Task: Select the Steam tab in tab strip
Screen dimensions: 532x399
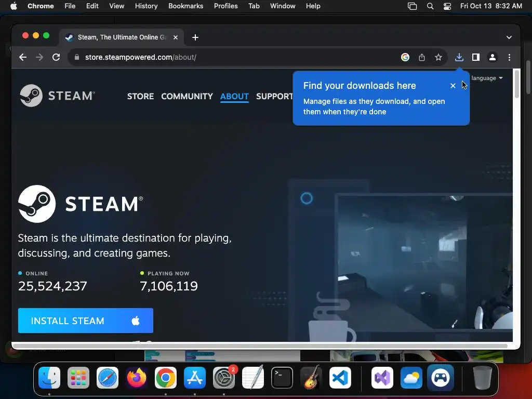Action: tap(122, 37)
